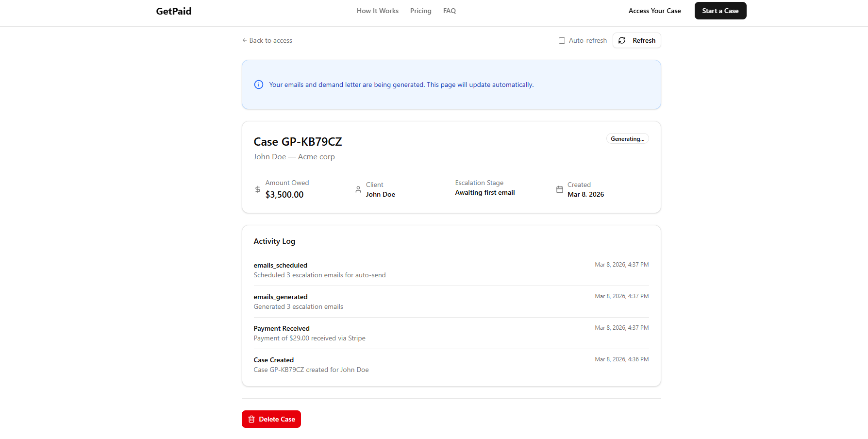
Task: Click the dollar sign icon beside Amount Owed
Action: point(257,189)
